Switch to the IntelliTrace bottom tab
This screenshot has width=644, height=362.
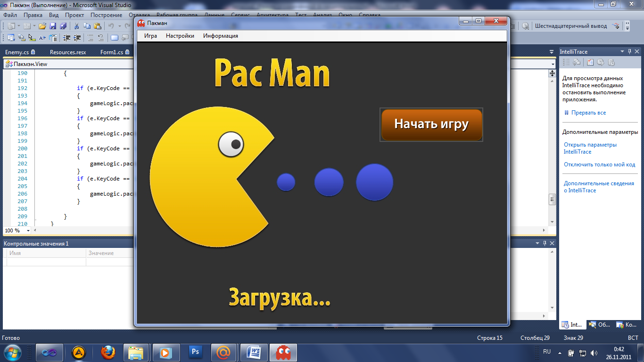(x=573, y=325)
